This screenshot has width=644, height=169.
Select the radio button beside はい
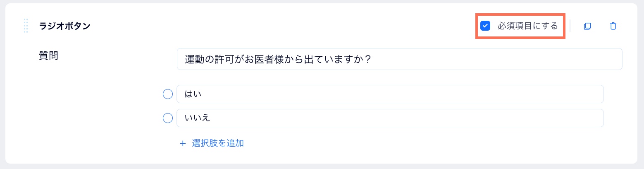pyautogui.click(x=167, y=94)
